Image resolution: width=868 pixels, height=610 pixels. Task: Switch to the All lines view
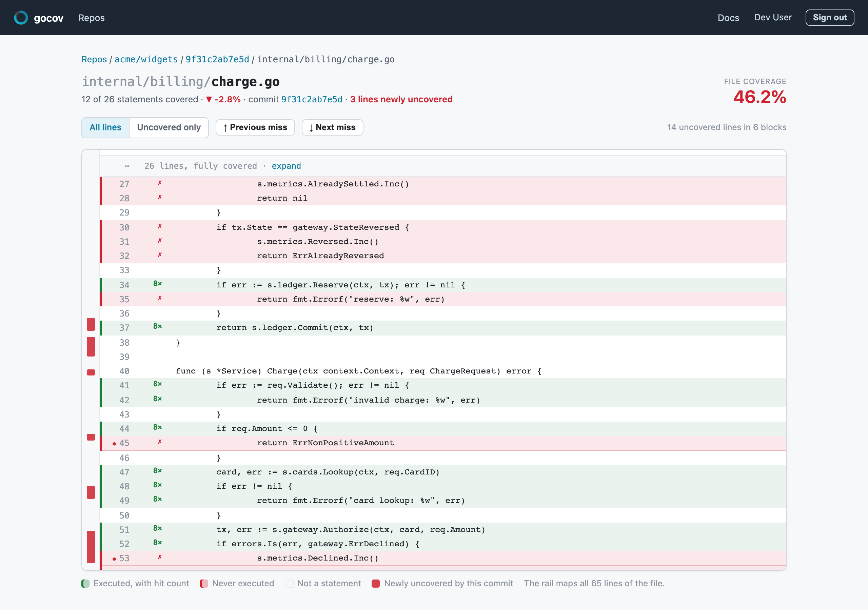[x=105, y=127]
